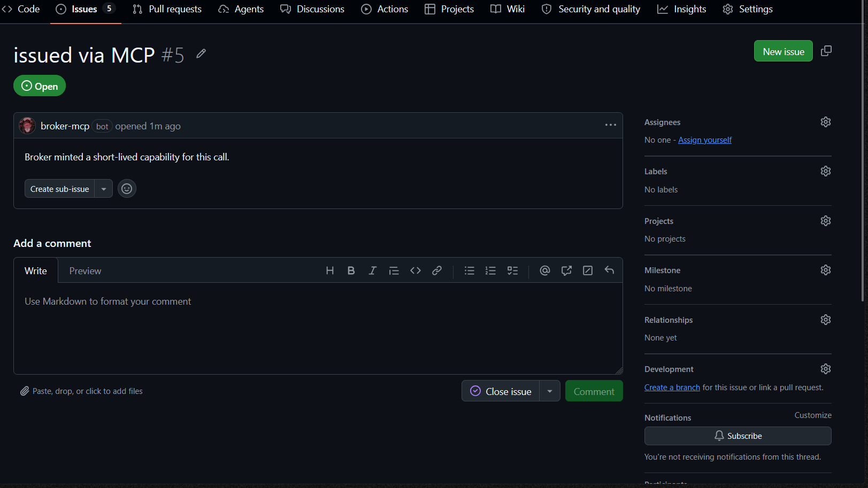Click the paperclip attach files icon

(x=25, y=391)
